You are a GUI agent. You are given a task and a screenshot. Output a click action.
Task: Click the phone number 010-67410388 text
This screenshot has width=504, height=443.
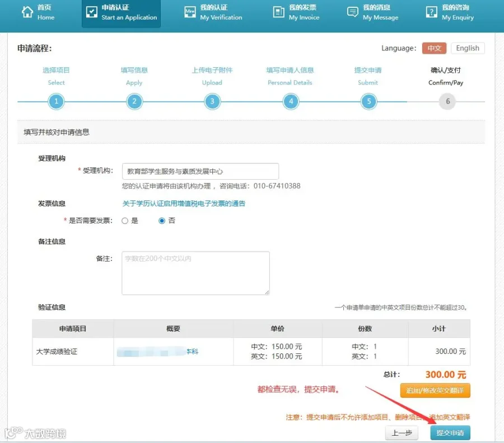[277, 186]
